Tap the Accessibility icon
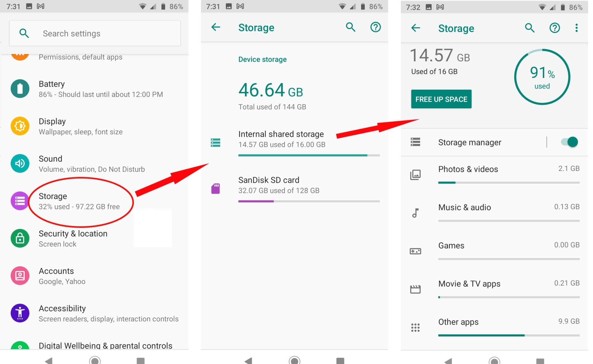 pos(20,313)
